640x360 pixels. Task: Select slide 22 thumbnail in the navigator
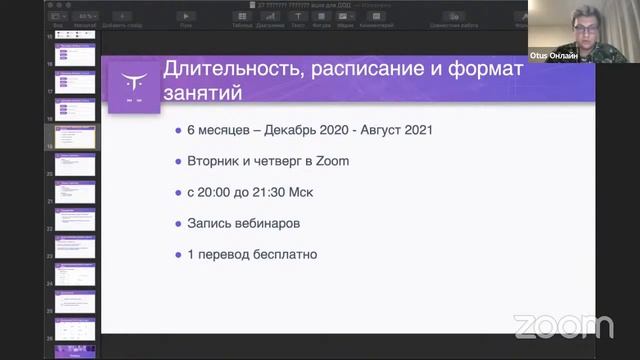[x=75, y=219]
